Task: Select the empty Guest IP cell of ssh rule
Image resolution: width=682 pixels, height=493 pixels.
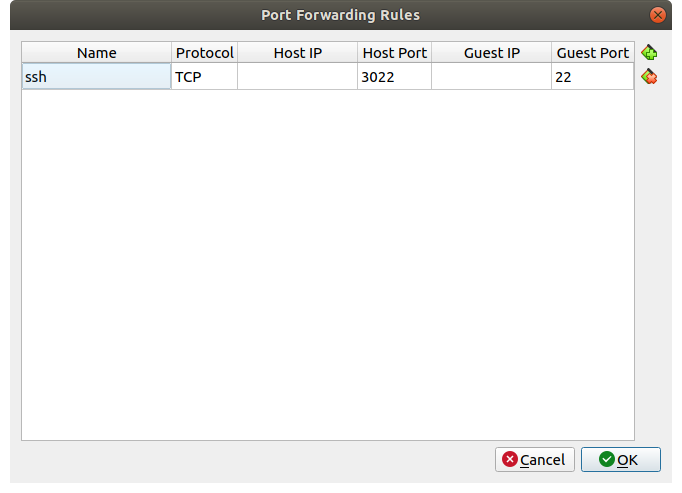Action: 491,77
